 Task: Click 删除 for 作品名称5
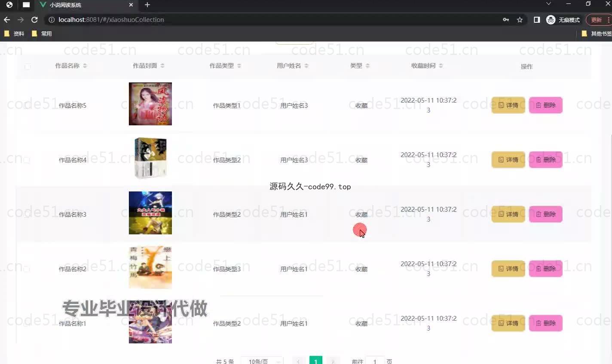tap(546, 105)
